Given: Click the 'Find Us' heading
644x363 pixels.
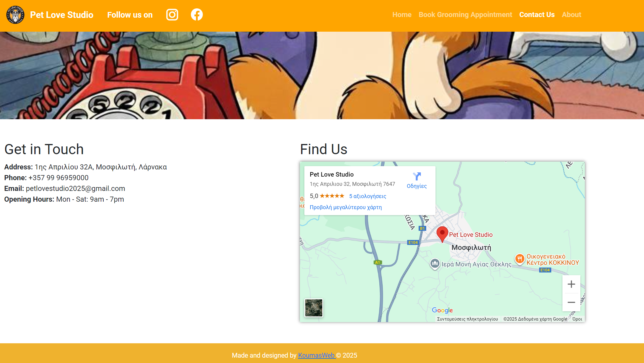Looking at the screenshot, I should coord(323,149).
